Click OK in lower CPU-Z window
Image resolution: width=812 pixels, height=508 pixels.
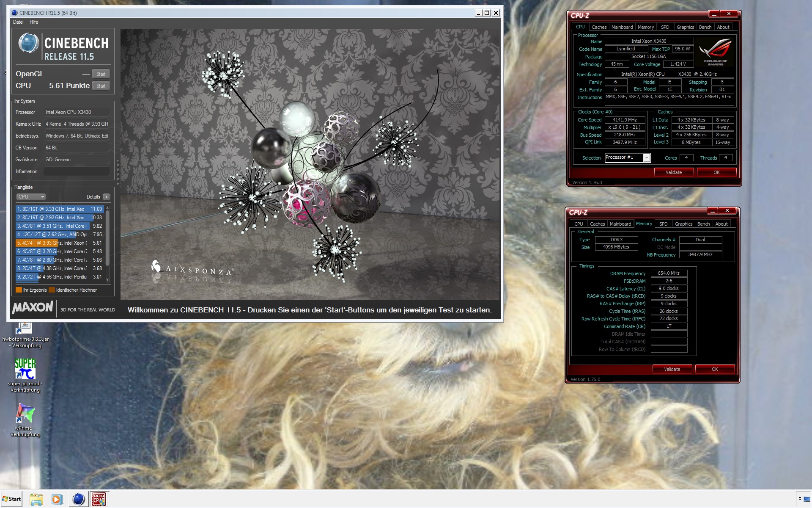[x=715, y=369]
